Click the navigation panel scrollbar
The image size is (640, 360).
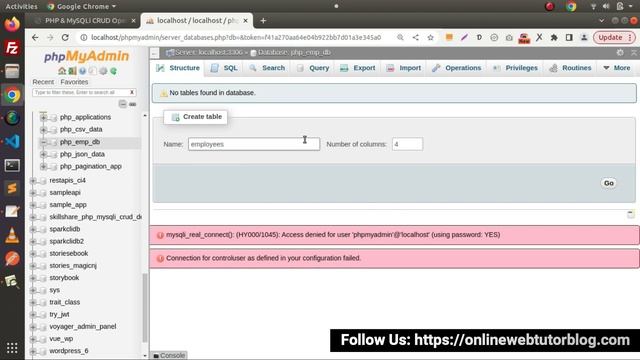[x=144, y=308]
